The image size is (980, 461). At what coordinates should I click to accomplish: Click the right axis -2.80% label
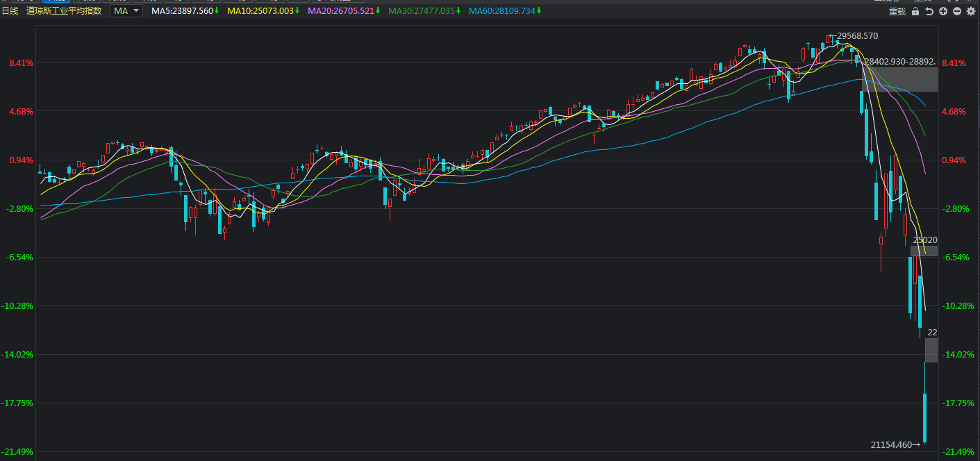pos(954,209)
